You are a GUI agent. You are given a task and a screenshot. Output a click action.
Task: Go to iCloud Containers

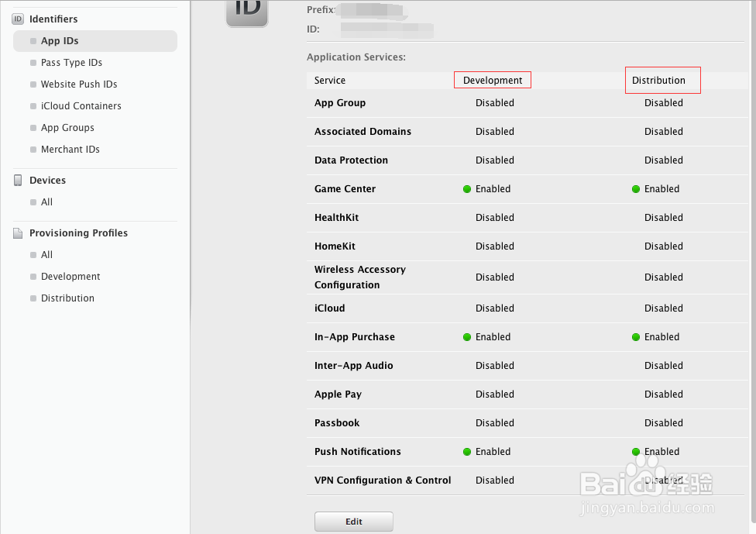(x=81, y=106)
